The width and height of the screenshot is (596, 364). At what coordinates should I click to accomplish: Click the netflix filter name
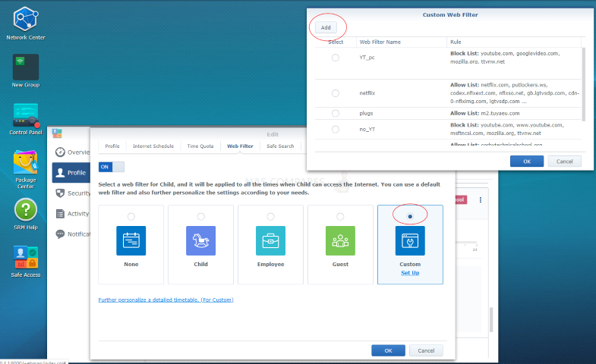[367, 93]
